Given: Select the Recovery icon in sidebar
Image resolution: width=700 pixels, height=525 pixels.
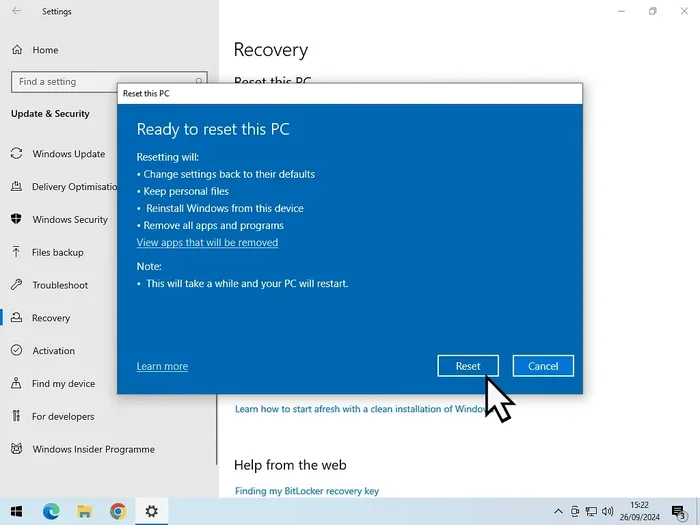Looking at the screenshot, I should coord(17,317).
